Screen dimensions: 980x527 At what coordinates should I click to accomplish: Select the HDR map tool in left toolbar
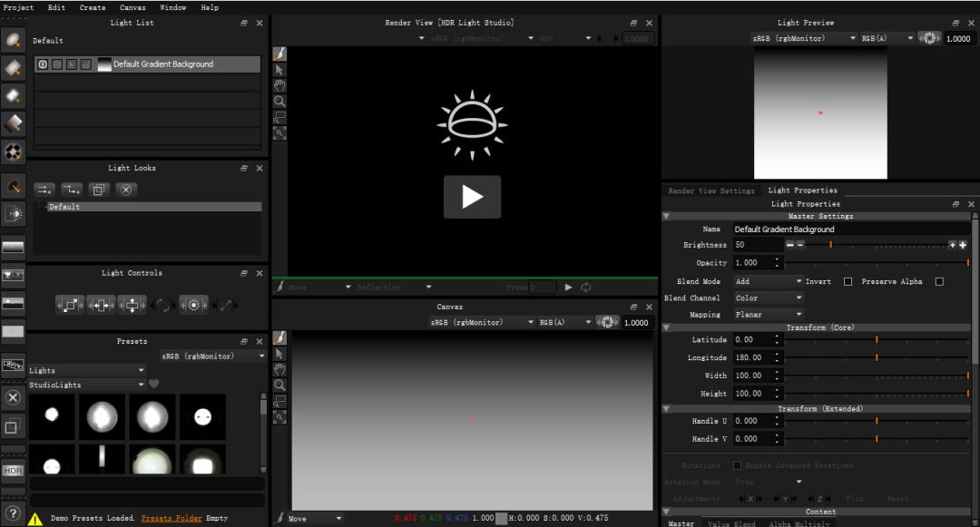click(x=13, y=471)
